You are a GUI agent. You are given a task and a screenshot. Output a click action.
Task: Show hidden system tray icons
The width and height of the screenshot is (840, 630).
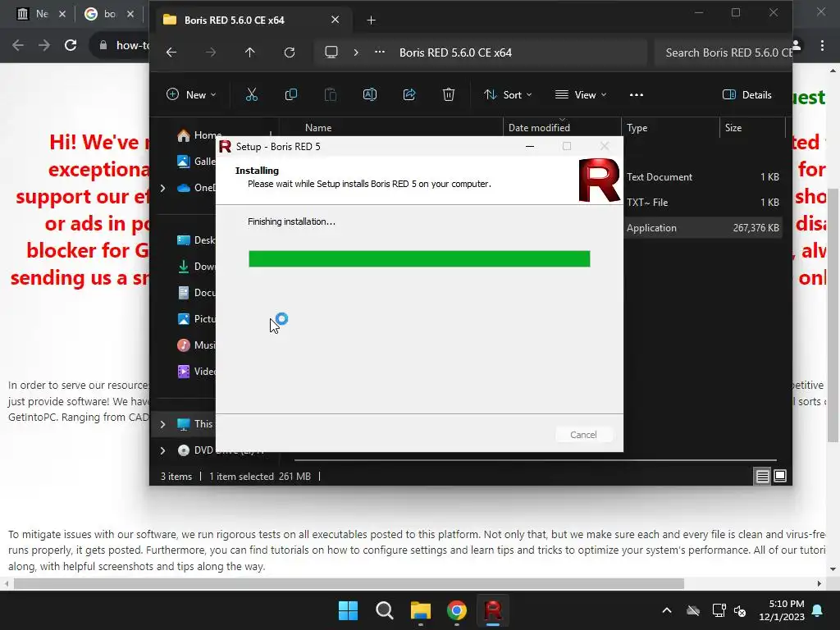tap(667, 610)
